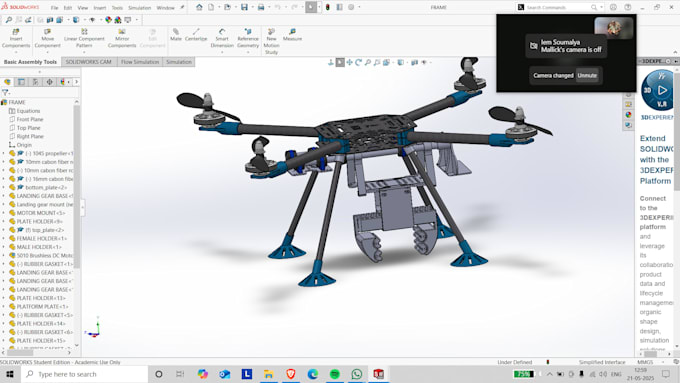Click the WhatsApp icon on the taskbar

click(356, 374)
